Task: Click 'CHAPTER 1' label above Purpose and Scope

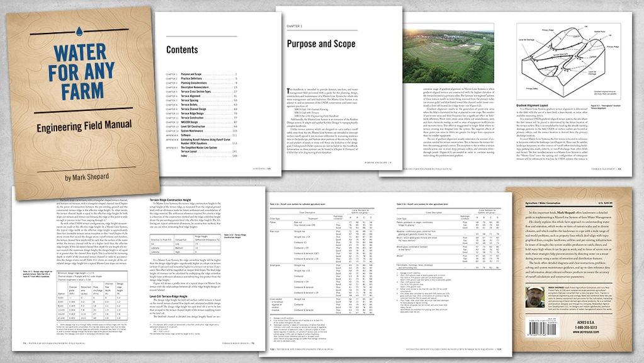Action: point(294,26)
